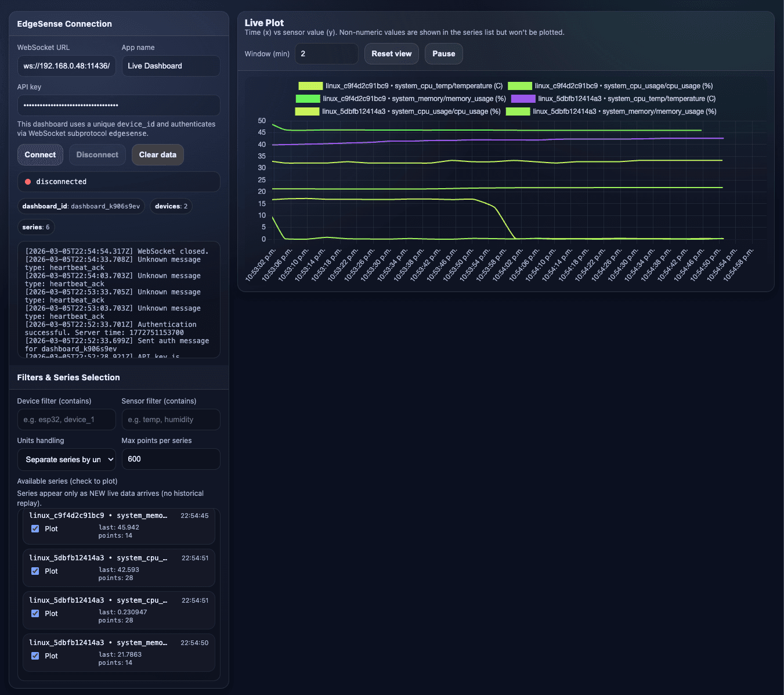
Task: Click the Sensor filter input
Action: tap(171, 420)
